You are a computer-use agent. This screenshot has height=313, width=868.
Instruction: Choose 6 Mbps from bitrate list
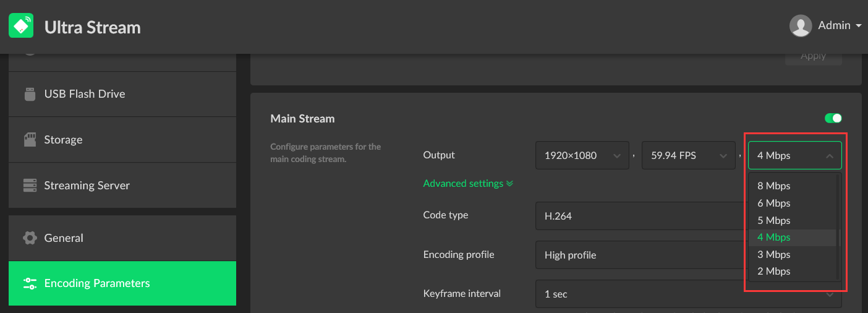point(793,203)
